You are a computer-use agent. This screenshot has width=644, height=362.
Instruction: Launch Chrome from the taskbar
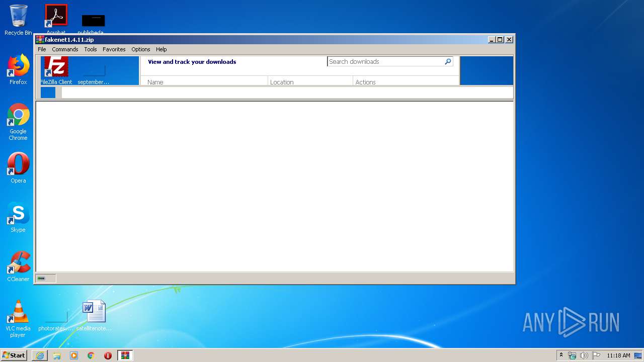point(91,355)
